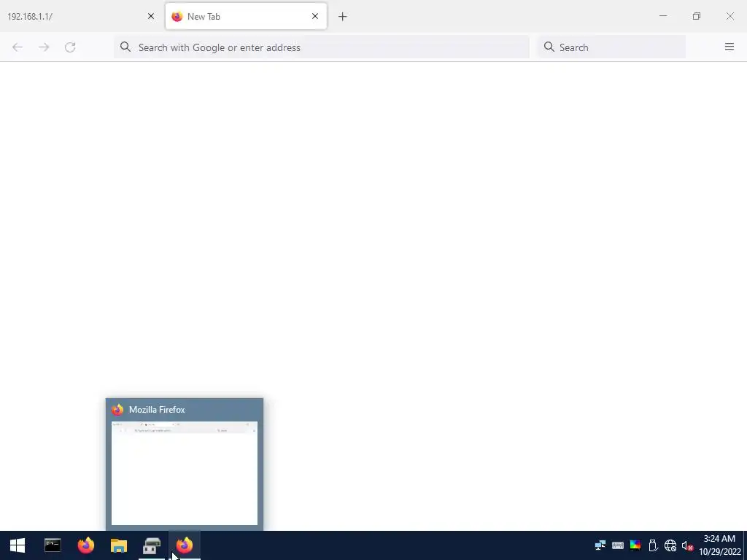Image resolution: width=747 pixels, height=560 pixels.
Task: Select the Mozilla Firefox preview thumbnail
Action: (x=185, y=472)
